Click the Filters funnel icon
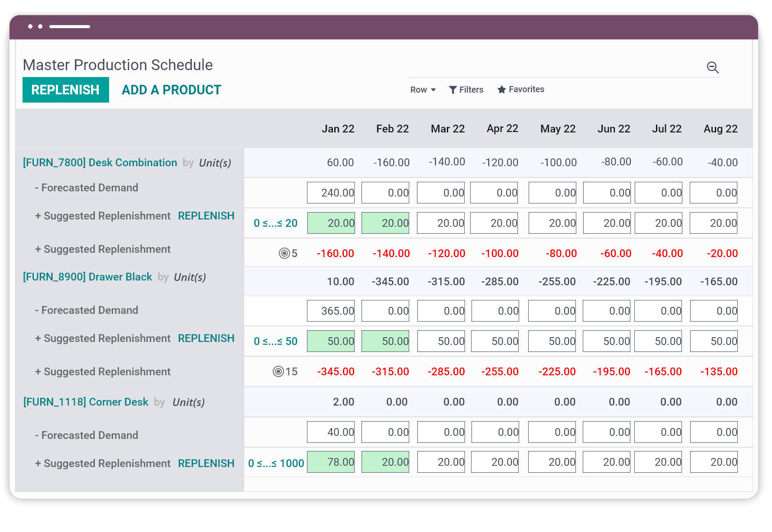This screenshot has width=772, height=532. (453, 90)
